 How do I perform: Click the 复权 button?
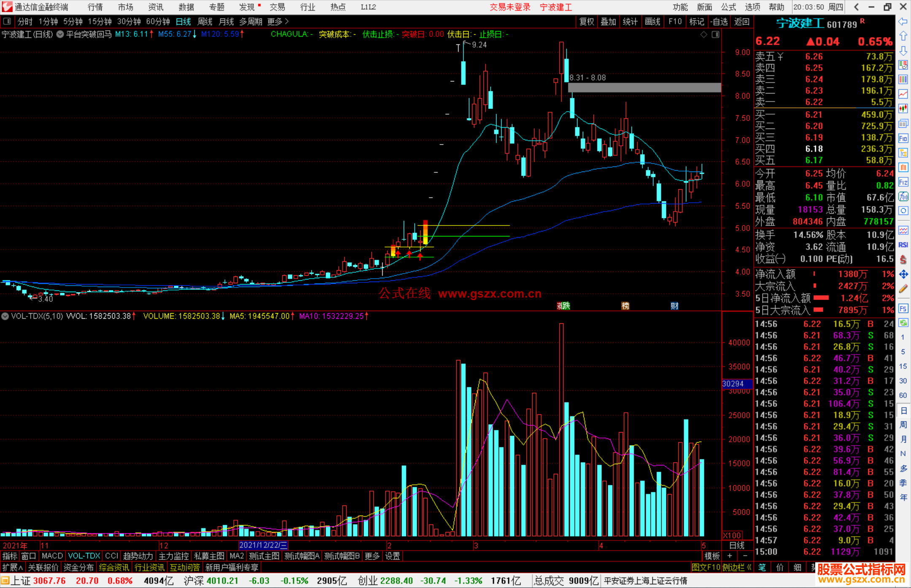click(587, 21)
